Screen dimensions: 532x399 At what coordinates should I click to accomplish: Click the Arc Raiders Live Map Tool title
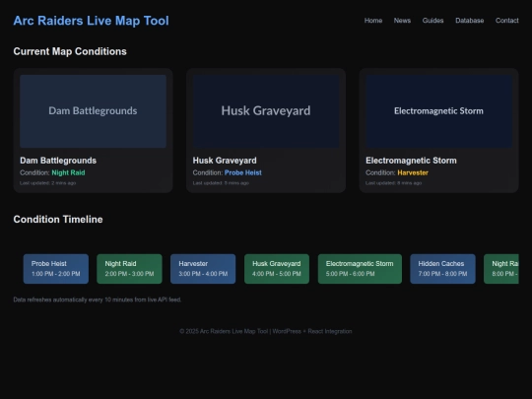click(91, 21)
